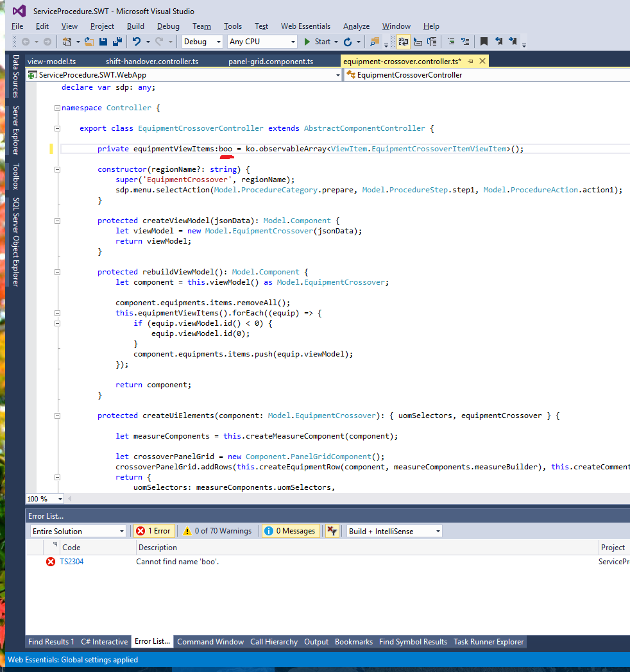This screenshot has width=630, height=672.
Task: Toggle the 0 of 70 Warnings filter
Action: pos(217,531)
